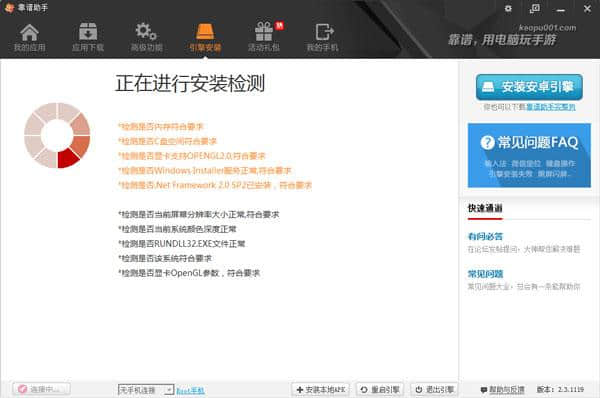Open the 常见问题FAQ banner

(529, 155)
